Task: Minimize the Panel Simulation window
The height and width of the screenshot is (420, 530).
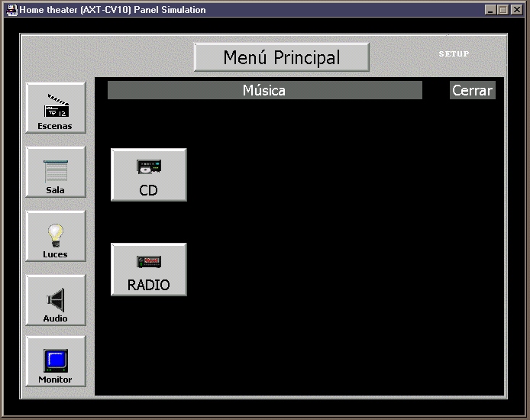Action: click(490, 10)
